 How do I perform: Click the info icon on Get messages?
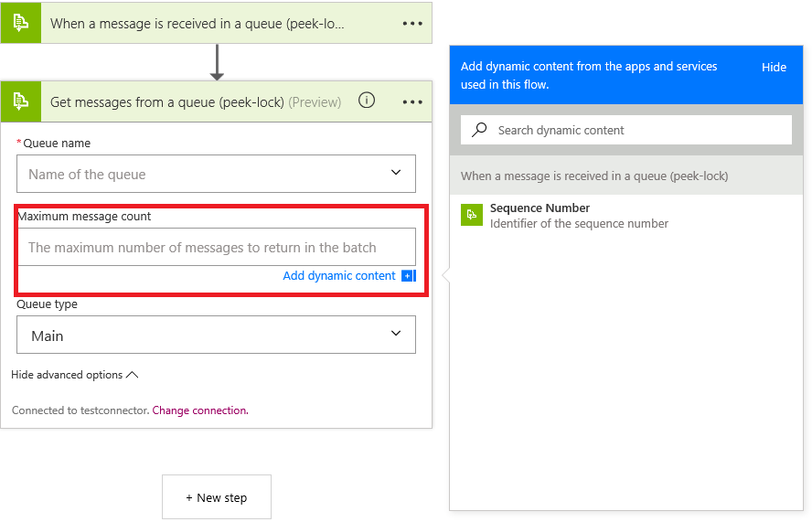tap(367, 101)
